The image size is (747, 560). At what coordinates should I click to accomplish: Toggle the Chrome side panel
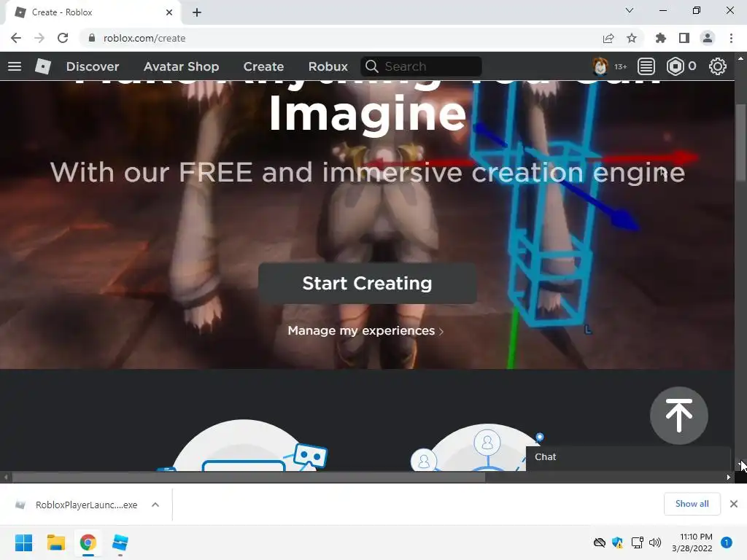[x=684, y=38]
